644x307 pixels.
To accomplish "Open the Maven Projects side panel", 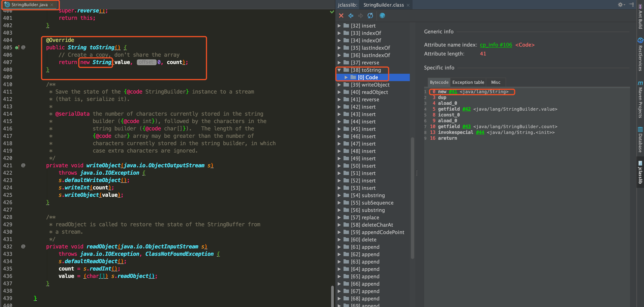I will 640,99.
